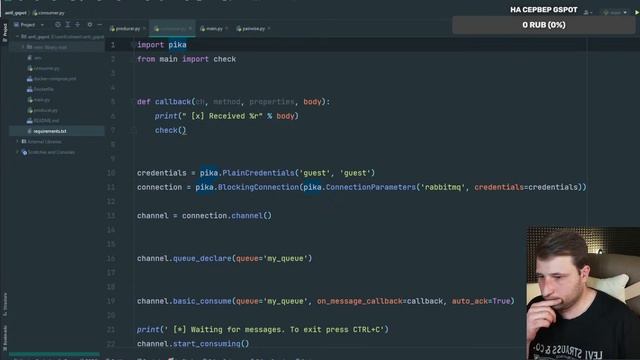Viewport: 640px width, 360px height.
Task: Click on_message_callback parameter on line 19
Action: tap(360, 301)
